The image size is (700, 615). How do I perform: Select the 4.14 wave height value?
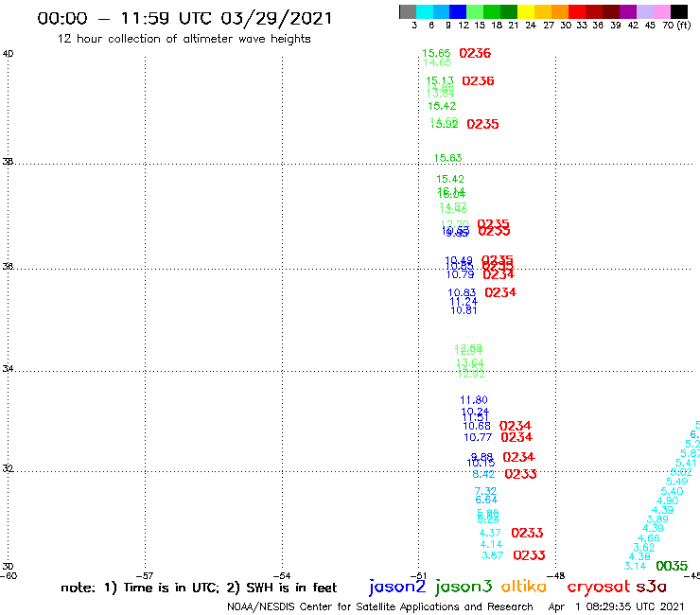pos(491,544)
